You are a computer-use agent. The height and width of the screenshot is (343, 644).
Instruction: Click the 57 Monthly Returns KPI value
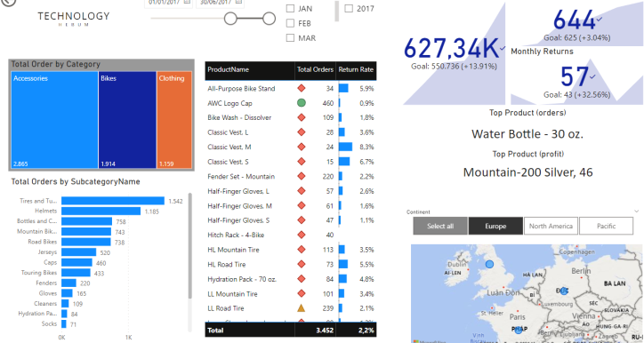pos(575,76)
